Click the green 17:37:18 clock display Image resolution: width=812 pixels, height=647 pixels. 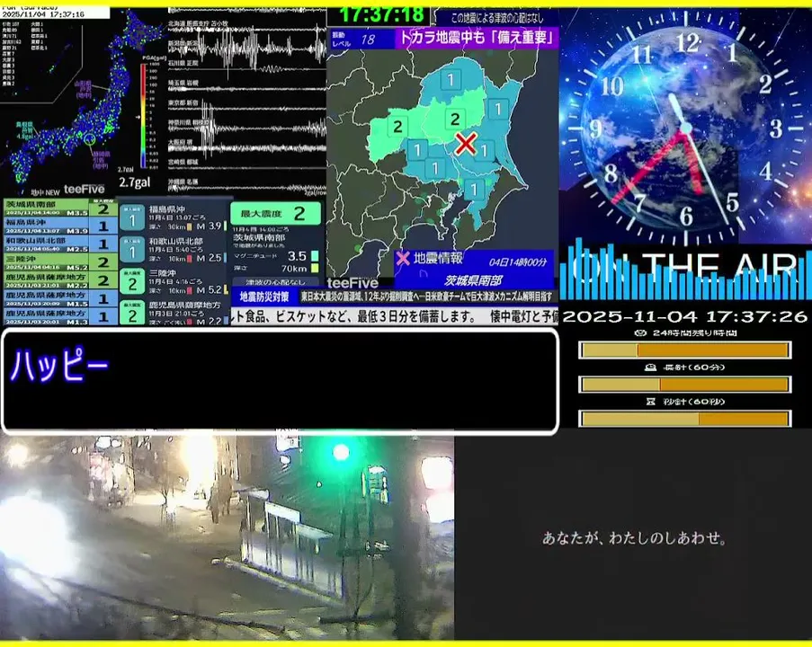pos(382,15)
